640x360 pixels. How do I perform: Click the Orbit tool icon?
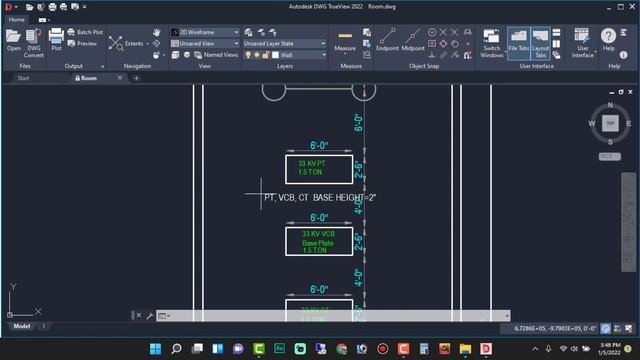coord(156,43)
